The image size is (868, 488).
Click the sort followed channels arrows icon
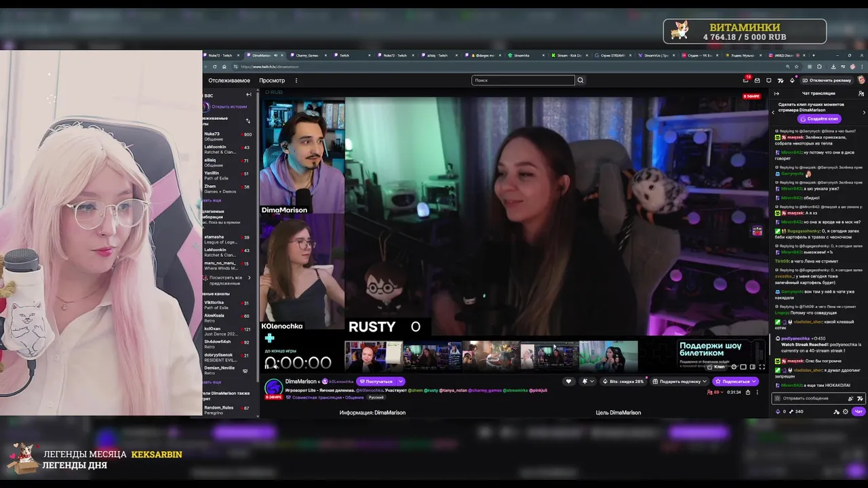(248, 121)
